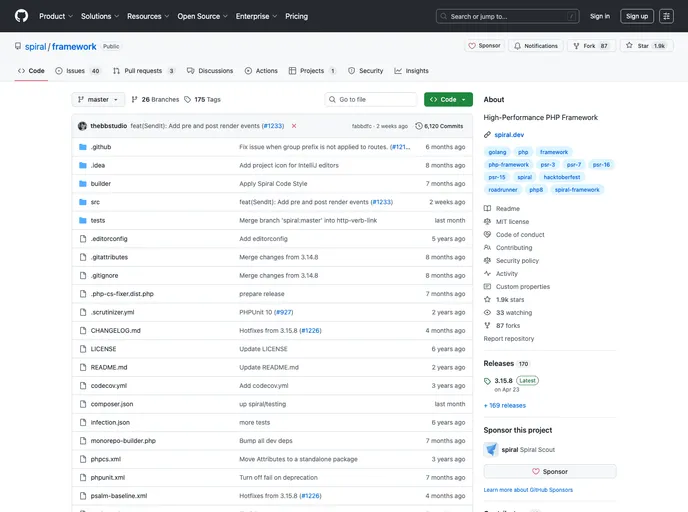The width and height of the screenshot is (688, 512).
Task: Expand the Solutions dropdown
Action: [x=100, y=16]
